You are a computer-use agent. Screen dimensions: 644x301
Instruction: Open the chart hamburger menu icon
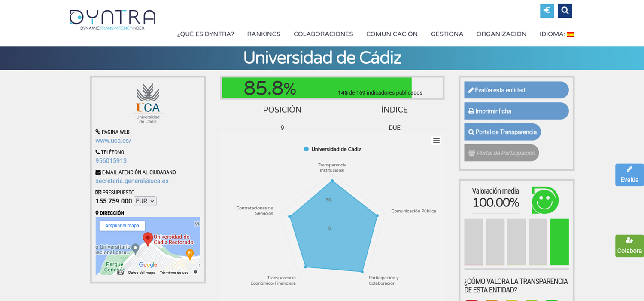(436, 141)
